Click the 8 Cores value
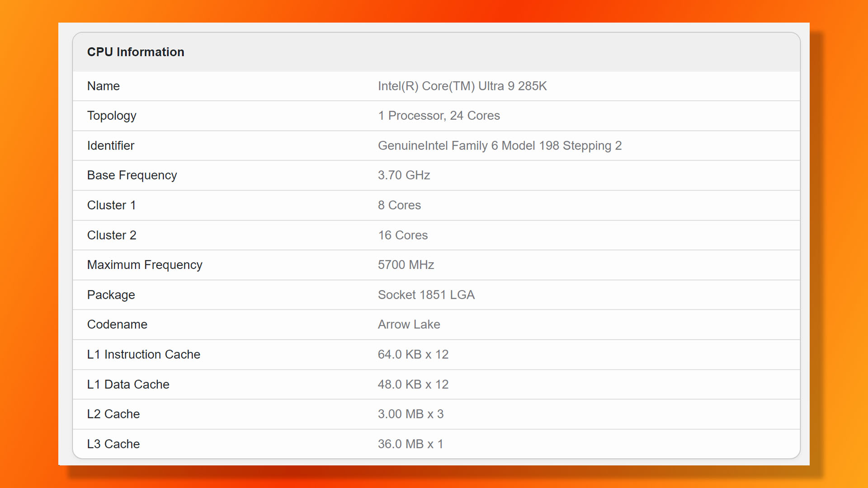The height and width of the screenshot is (488, 868). click(x=400, y=205)
